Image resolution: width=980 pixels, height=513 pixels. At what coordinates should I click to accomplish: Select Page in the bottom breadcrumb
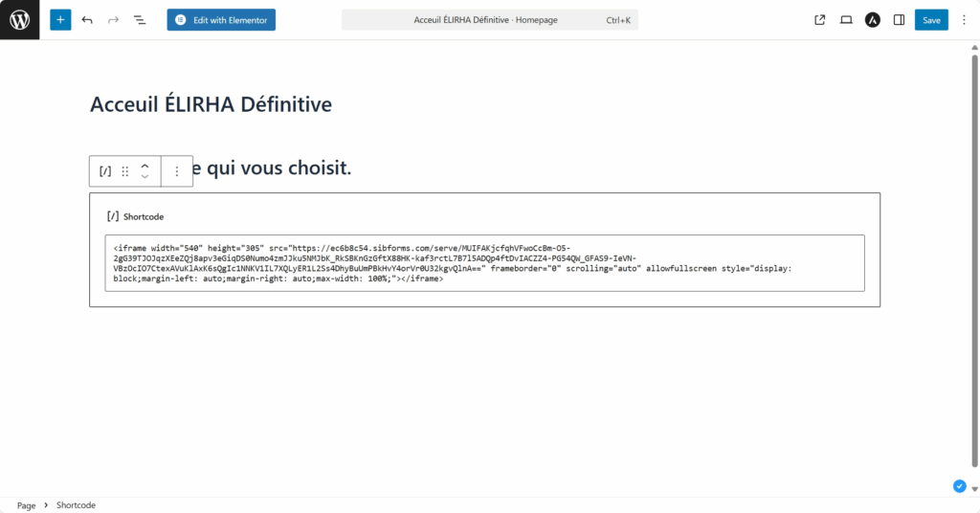[26, 505]
